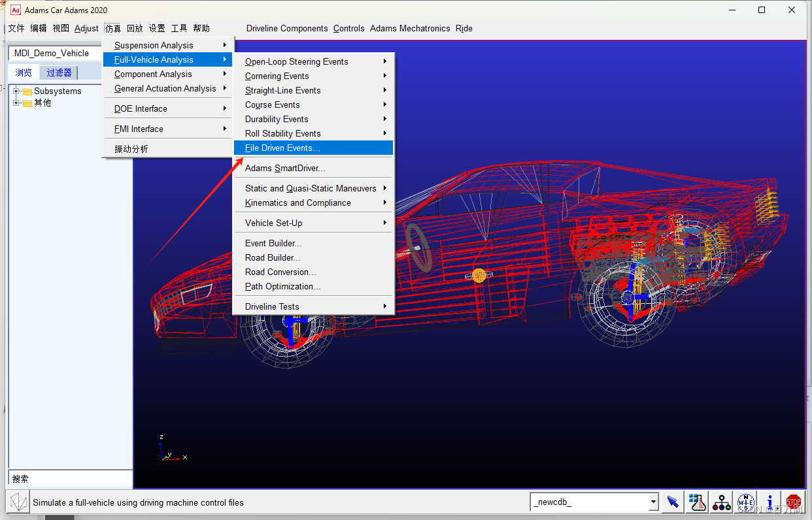Click the red STOP sign icon
The height and width of the screenshot is (520, 812).
(794, 502)
